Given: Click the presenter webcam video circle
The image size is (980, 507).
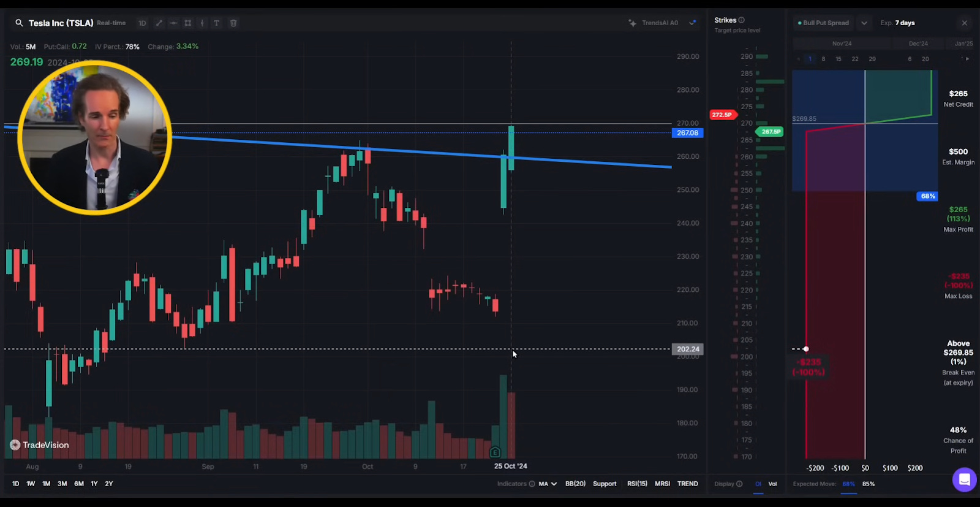Looking at the screenshot, I should [x=95, y=137].
